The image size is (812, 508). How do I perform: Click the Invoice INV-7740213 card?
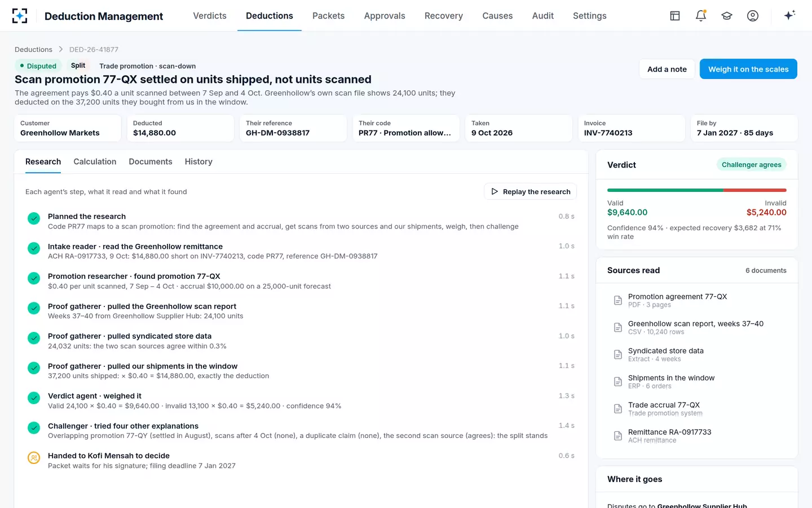point(632,128)
